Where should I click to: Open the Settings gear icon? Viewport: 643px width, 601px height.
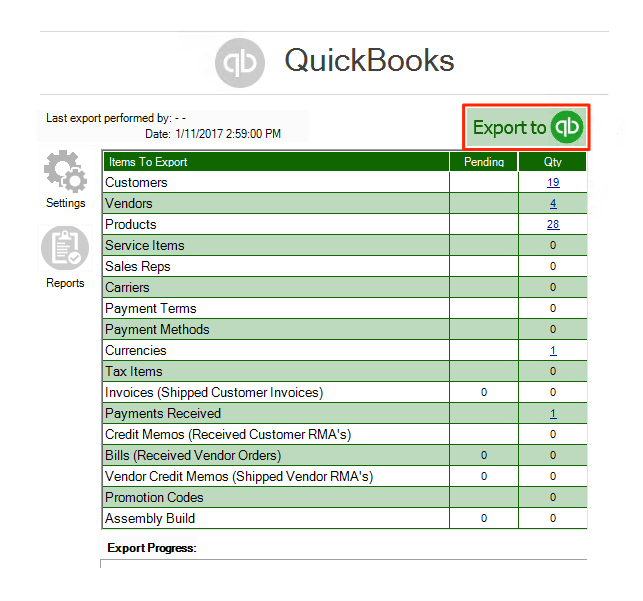(x=66, y=171)
